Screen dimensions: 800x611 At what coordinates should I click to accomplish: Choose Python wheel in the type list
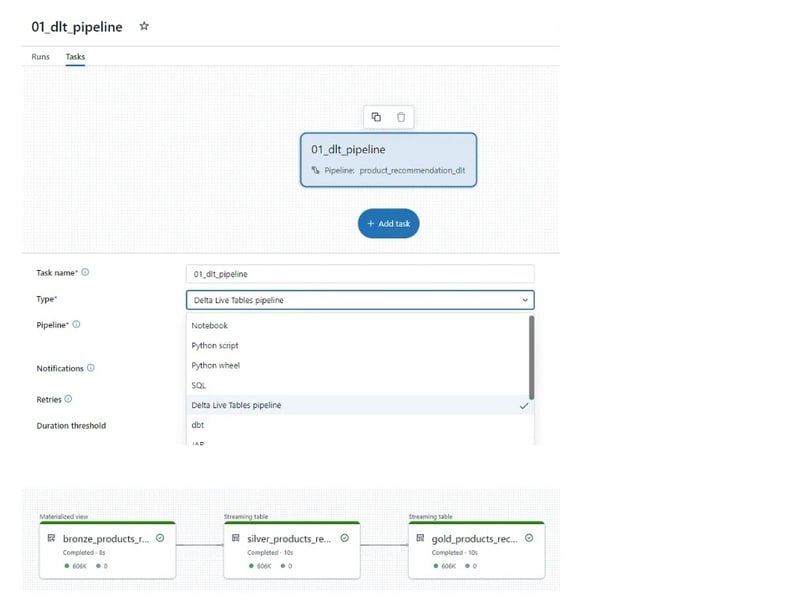coord(216,366)
